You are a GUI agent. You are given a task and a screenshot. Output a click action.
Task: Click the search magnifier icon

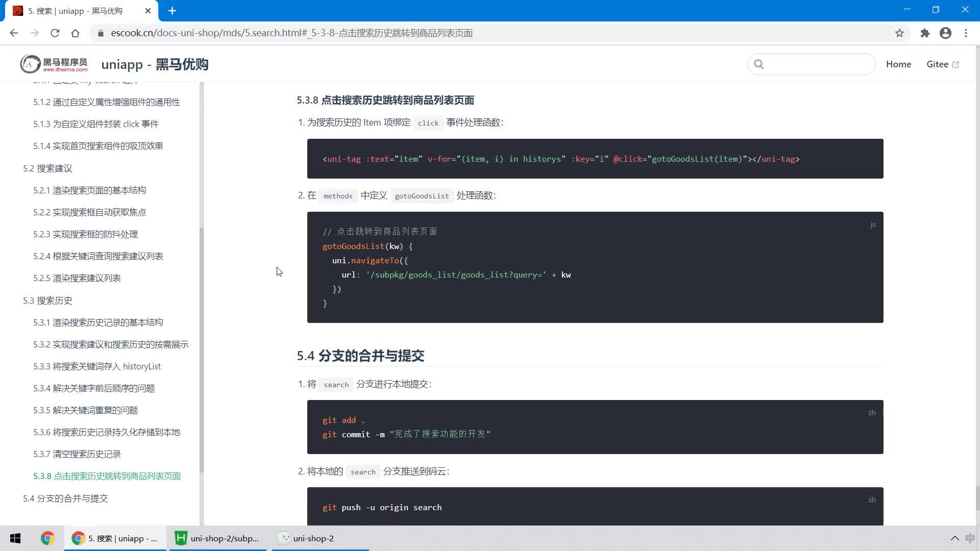[759, 64]
